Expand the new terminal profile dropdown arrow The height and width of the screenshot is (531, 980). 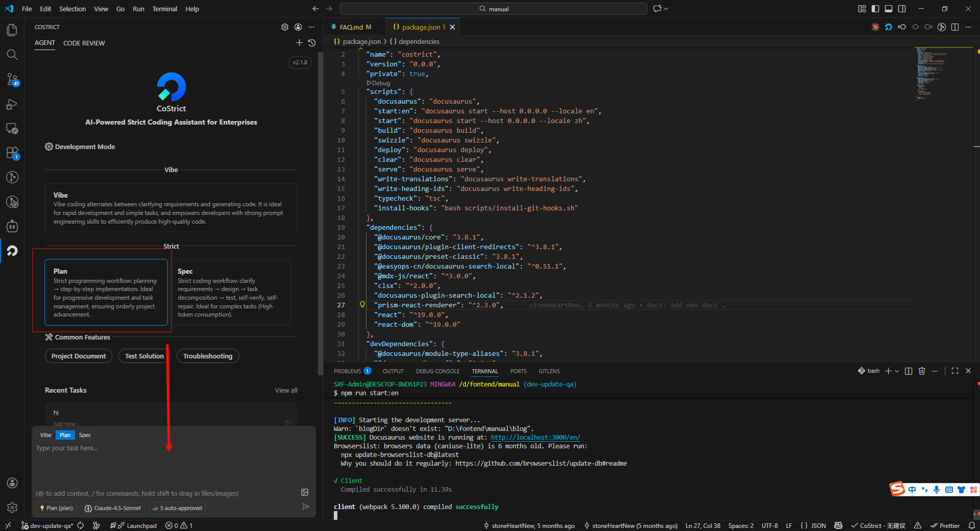(897, 371)
